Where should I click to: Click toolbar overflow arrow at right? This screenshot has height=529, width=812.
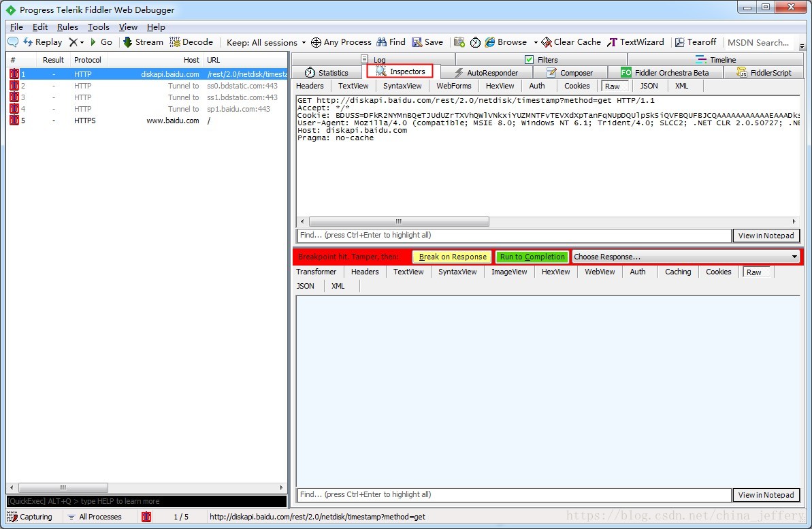pos(802,46)
